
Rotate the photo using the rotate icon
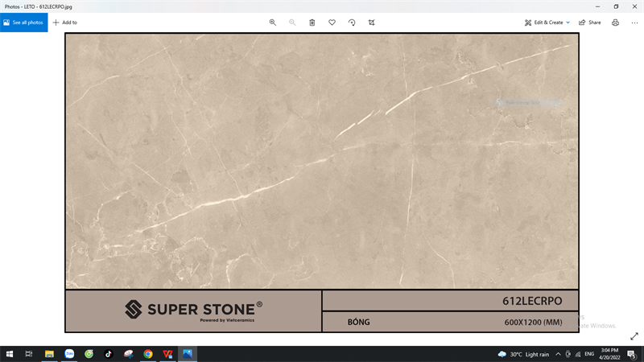(352, 23)
